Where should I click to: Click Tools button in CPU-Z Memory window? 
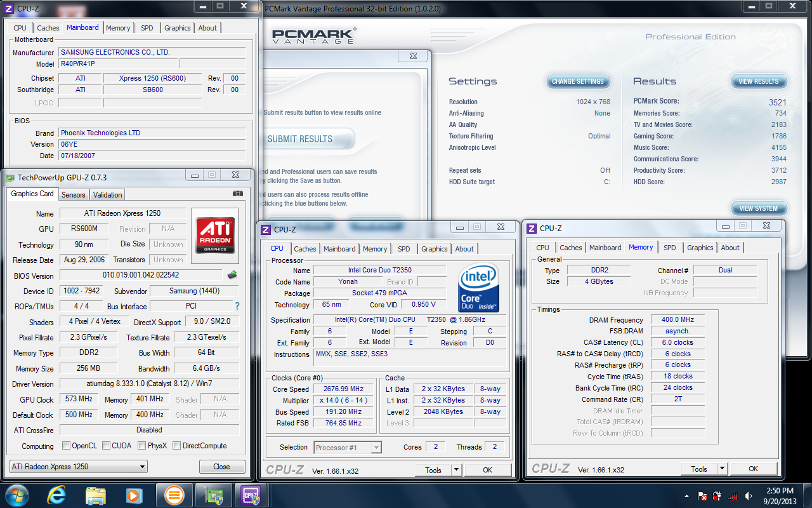pyautogui.click(x=699, y=469)
